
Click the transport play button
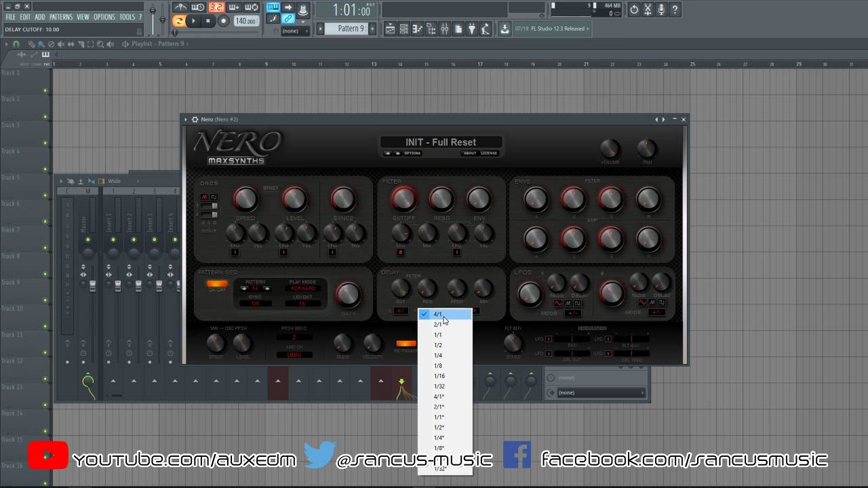(193, 21)
